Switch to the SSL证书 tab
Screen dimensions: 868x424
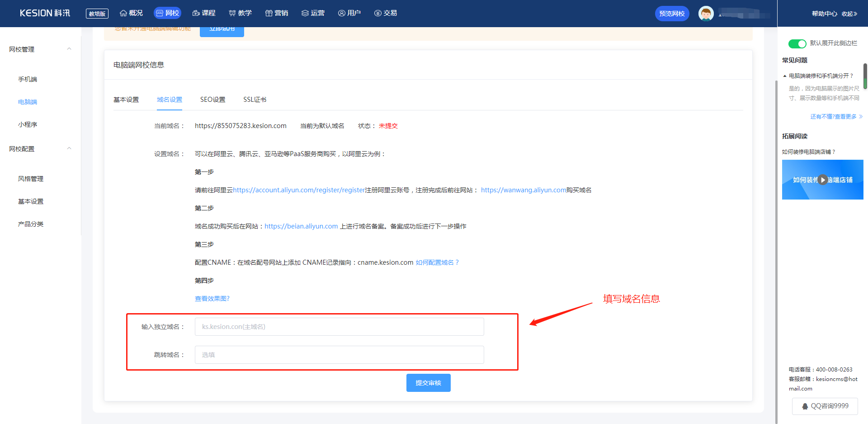(255, 100)
